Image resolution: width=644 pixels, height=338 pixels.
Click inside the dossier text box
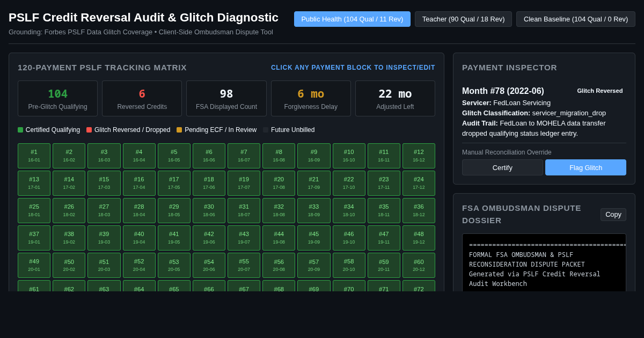544,262
